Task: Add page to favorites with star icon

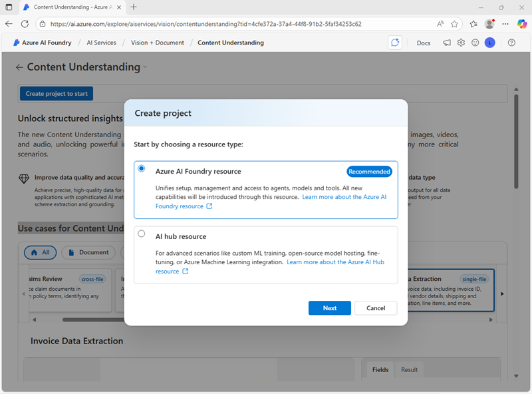Action: tap(455, 23)
